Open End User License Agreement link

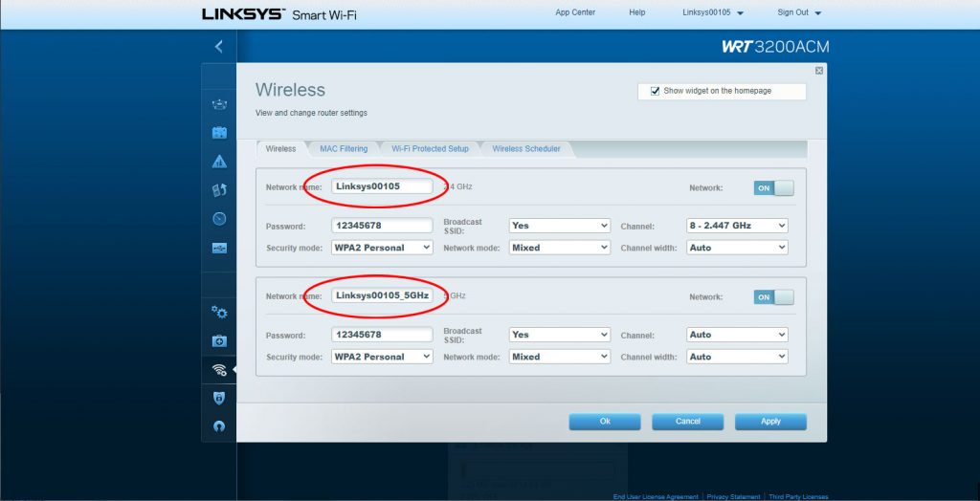coord(656,496)
